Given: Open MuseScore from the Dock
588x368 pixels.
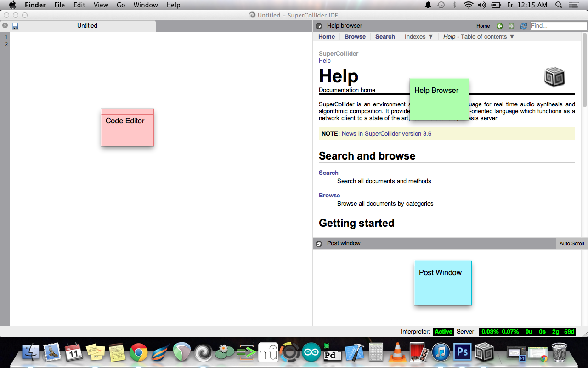Looking at the screenshot, I should click(268, 352).
